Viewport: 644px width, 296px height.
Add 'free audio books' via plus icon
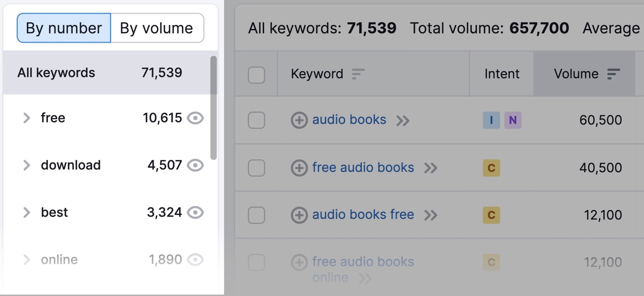tap(299, 168)
